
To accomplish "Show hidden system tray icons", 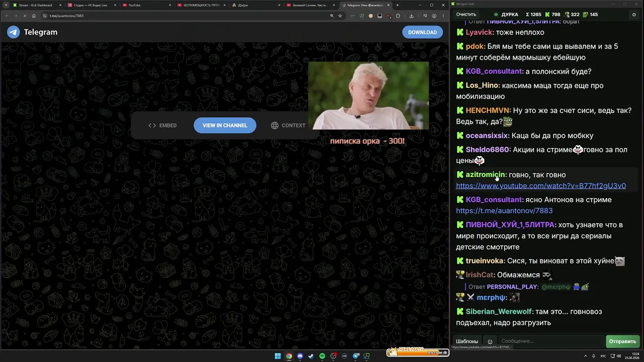I will pos(586,356).
